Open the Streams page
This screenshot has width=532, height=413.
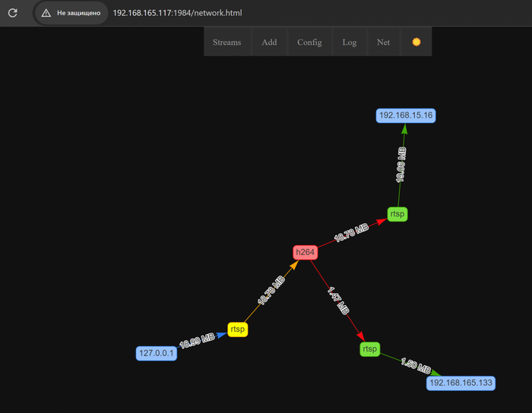click(x=226, y=42)
